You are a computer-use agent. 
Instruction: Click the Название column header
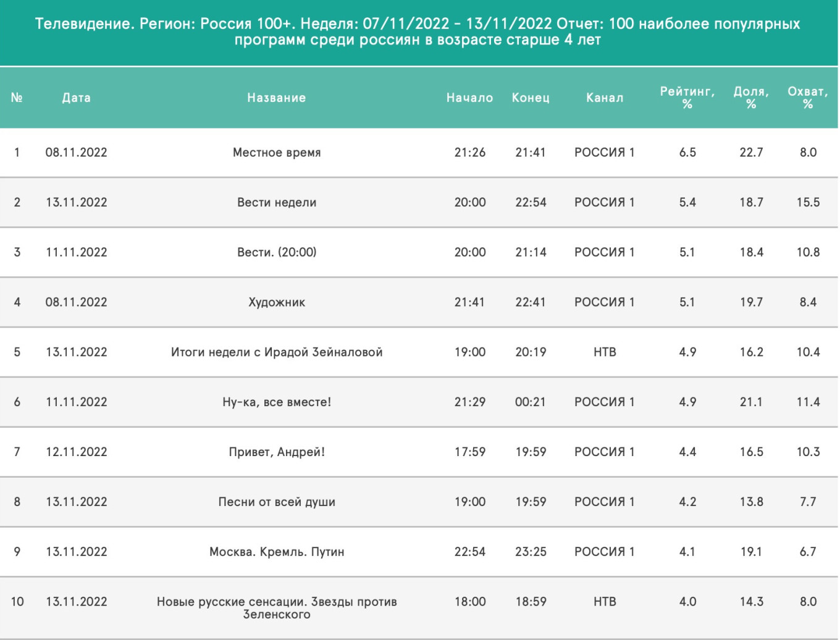point(277,98)
